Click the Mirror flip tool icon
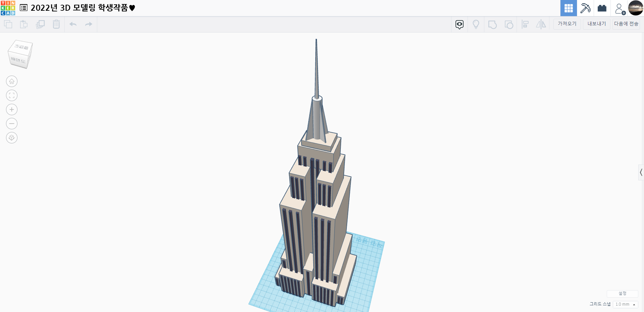Viewport: 644px width, 312px height. [541, 25]
